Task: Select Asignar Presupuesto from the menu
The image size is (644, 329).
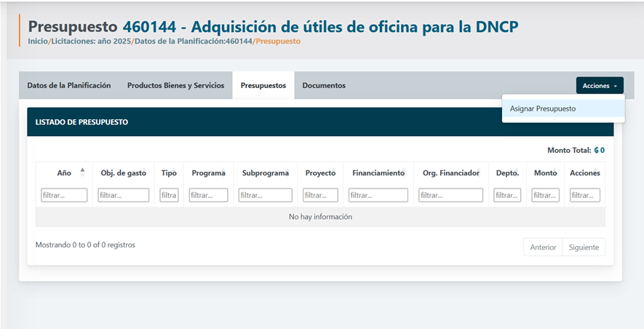Action: [x=543, y=108]
